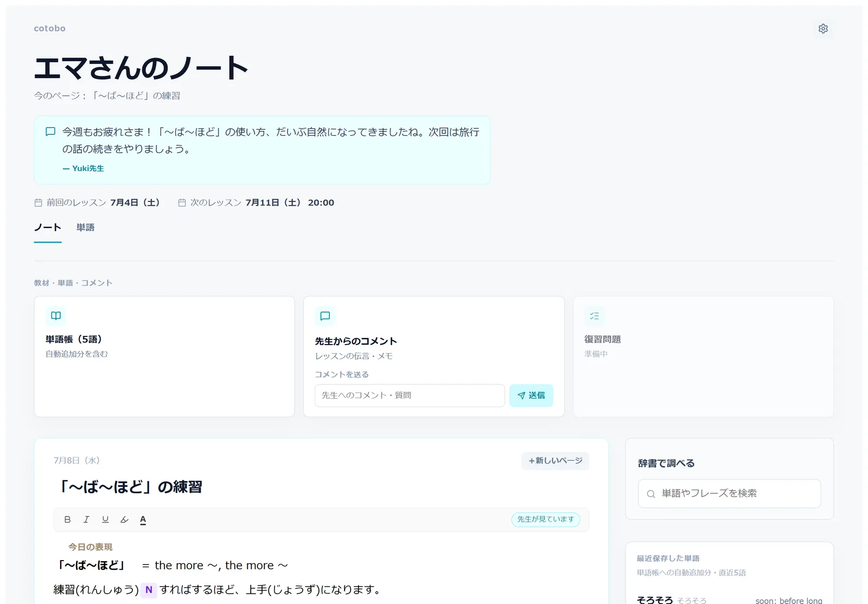The height and width of the screenshot is (604, 868).
Task: Focus the dictionary search field 単語やフレーズを検索
Action: (729, 494)
